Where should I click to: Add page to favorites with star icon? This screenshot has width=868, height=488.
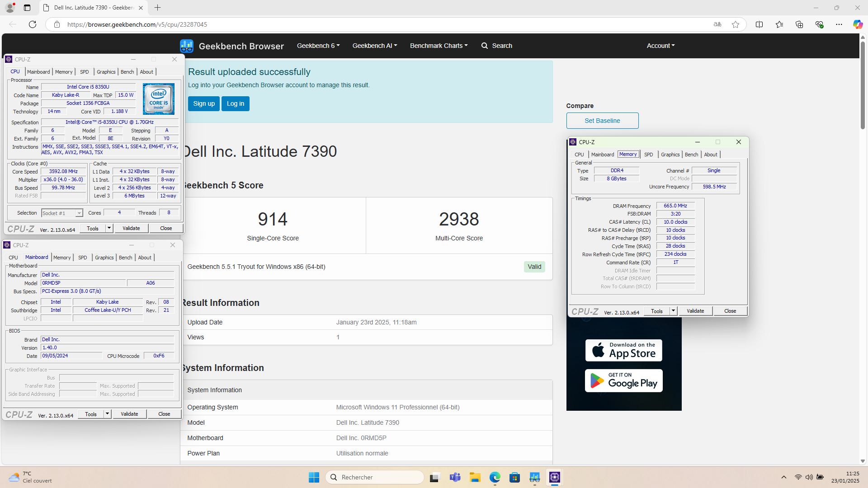point(736,24)
